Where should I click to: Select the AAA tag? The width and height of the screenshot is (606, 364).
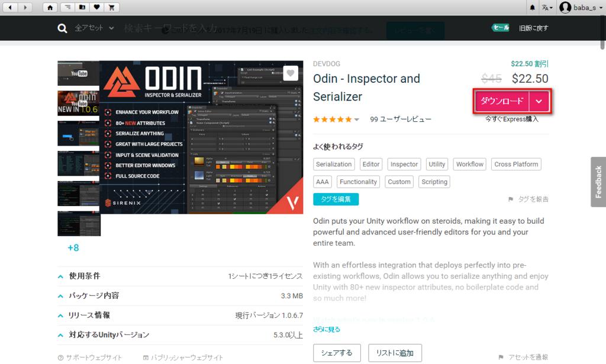click(x=323, y=182)
